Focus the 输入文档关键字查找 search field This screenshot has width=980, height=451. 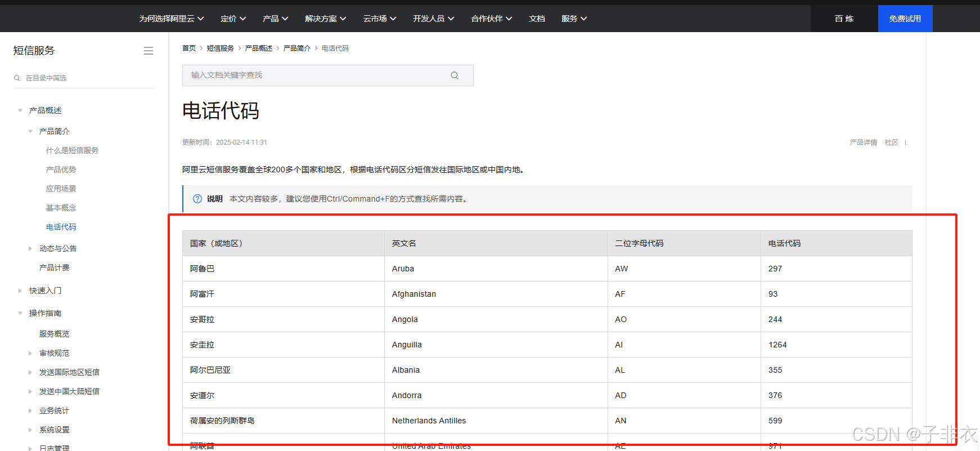coord(327,75)
